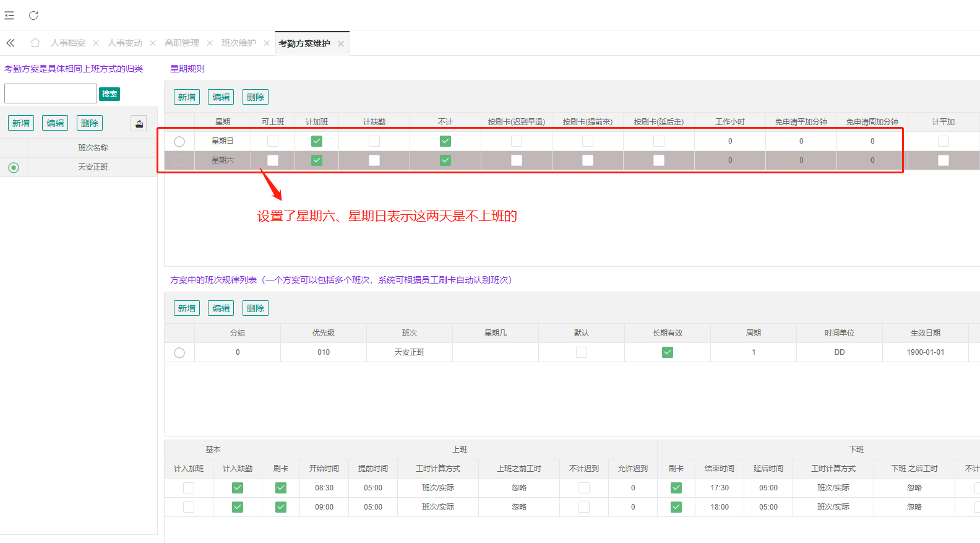Image resolution: width=980 pixels, height=543 pixels.
Task: Click the hamburger menu collapse icon
Action: point(9,15)
